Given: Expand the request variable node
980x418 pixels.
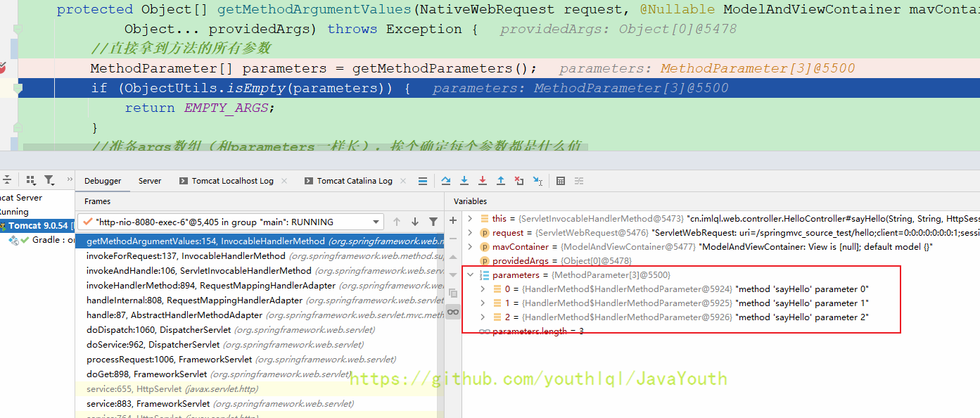Looking at the screenshot, I should tap(471, 233).
